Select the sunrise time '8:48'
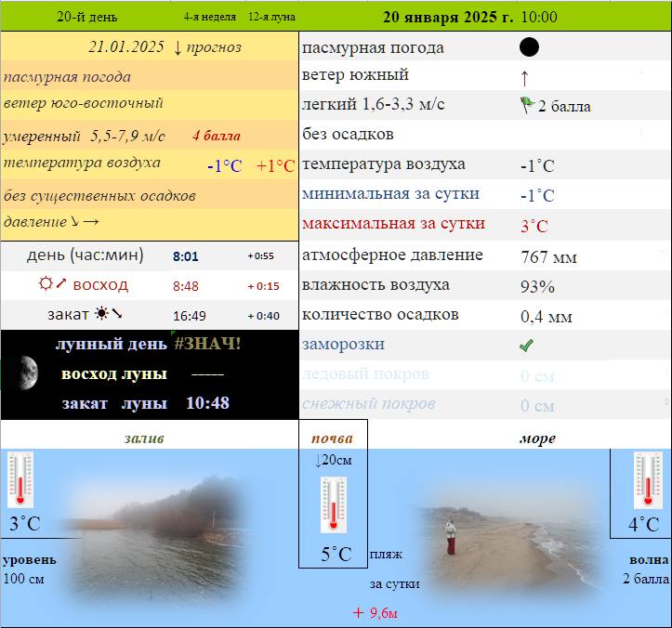The width and height of the screenshot is (672, 628). [x=186, y=286]
